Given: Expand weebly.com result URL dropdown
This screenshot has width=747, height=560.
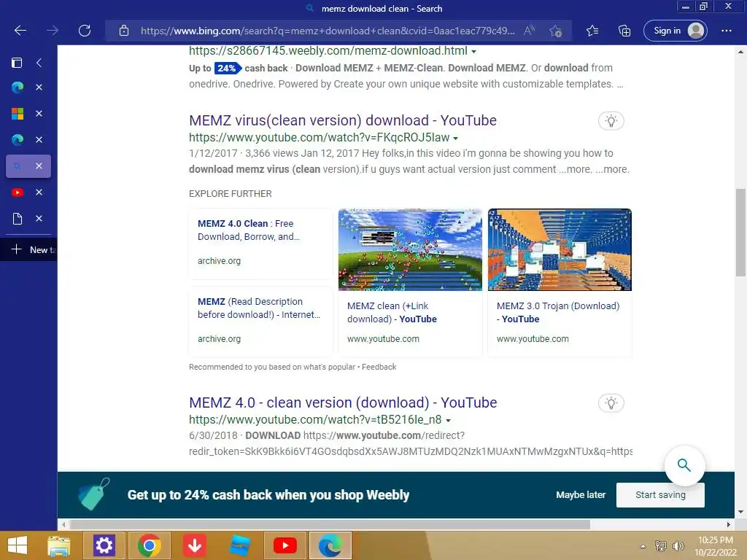Looking at the screenshot, I should tap(473, 52).
